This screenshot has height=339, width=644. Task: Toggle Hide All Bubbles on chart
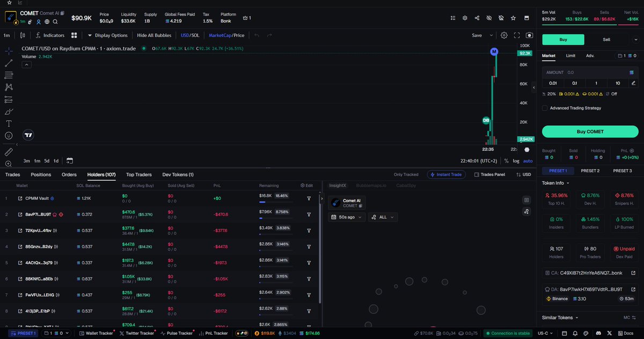tap(154, 35)
